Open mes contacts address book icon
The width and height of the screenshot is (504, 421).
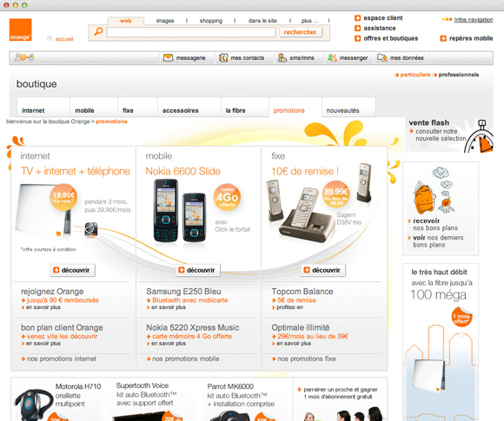(223, 58)
